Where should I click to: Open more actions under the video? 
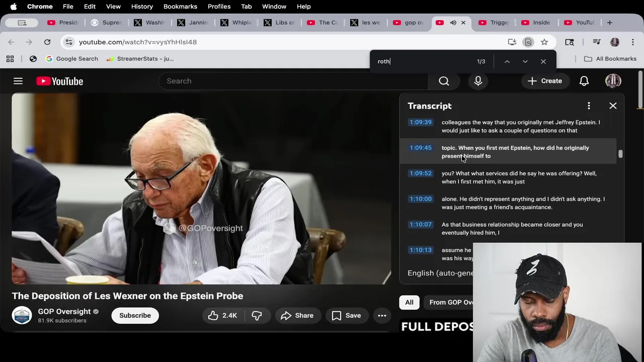382,316
